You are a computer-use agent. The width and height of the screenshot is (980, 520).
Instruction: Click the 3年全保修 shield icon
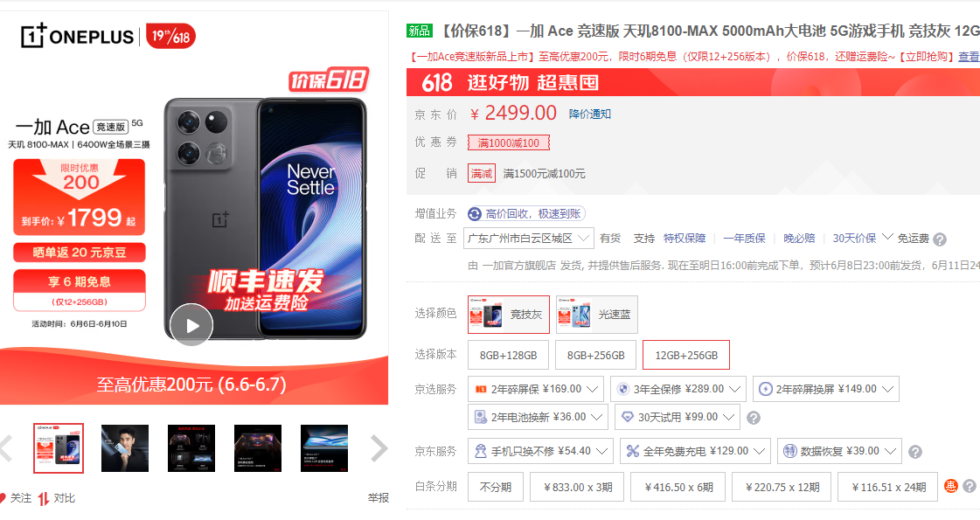click(x=622, y=389)
